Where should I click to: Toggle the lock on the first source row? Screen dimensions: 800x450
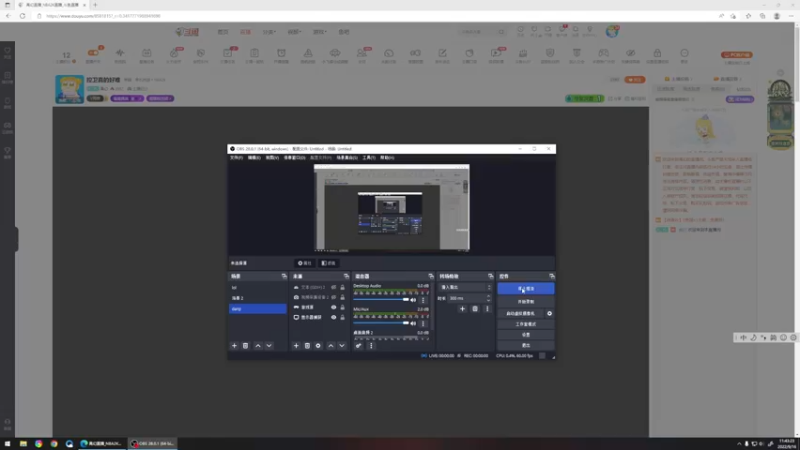(342, 287)
